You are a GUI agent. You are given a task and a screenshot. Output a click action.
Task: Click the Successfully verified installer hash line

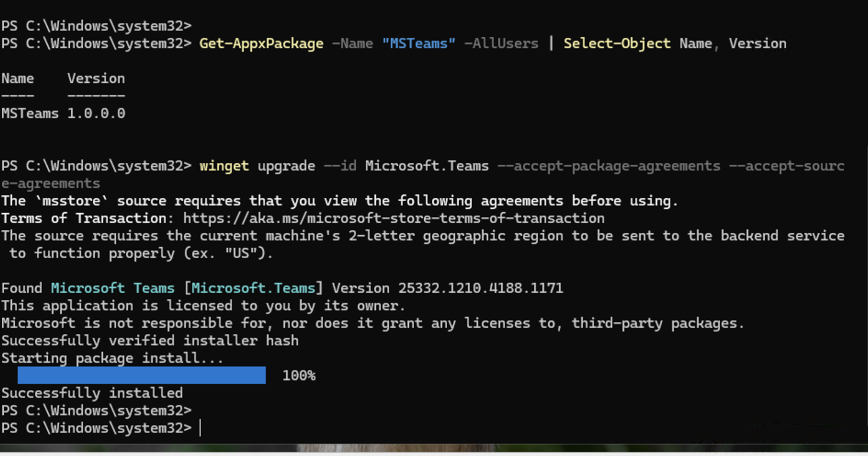click(150, 341)
